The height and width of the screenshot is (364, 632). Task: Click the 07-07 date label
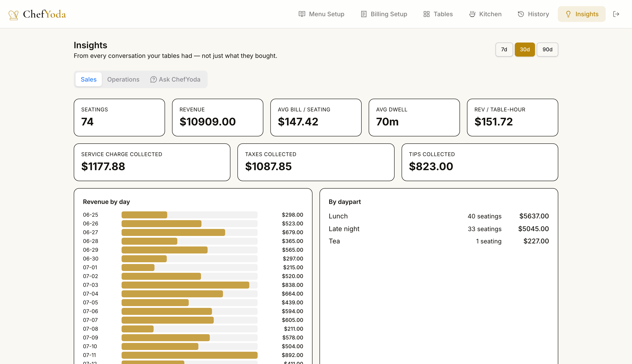click(x=90, y=320)
